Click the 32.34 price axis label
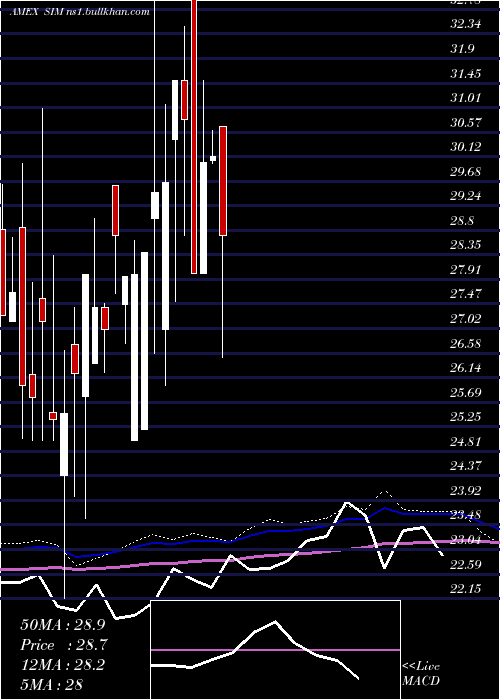 [466, 23]
